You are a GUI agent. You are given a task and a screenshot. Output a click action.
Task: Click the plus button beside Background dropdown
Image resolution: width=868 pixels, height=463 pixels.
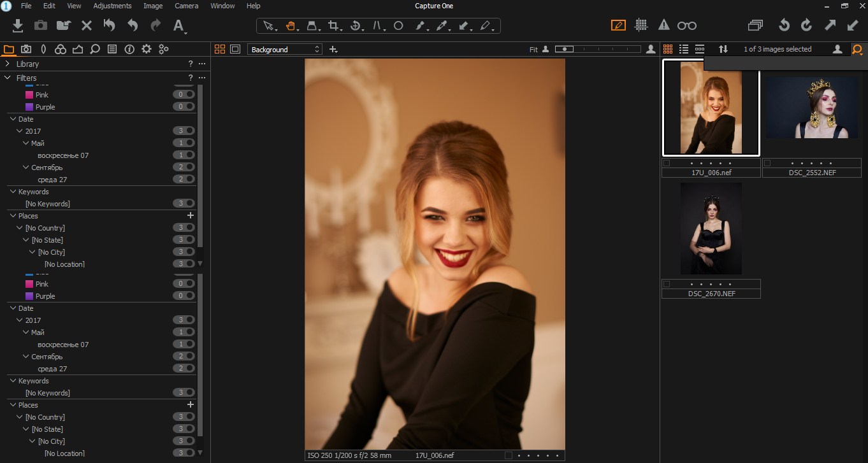pos(333,49)
